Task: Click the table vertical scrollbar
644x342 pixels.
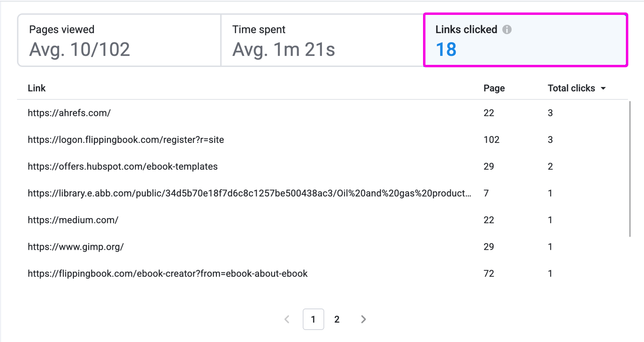Action: [x=630, y=169]
